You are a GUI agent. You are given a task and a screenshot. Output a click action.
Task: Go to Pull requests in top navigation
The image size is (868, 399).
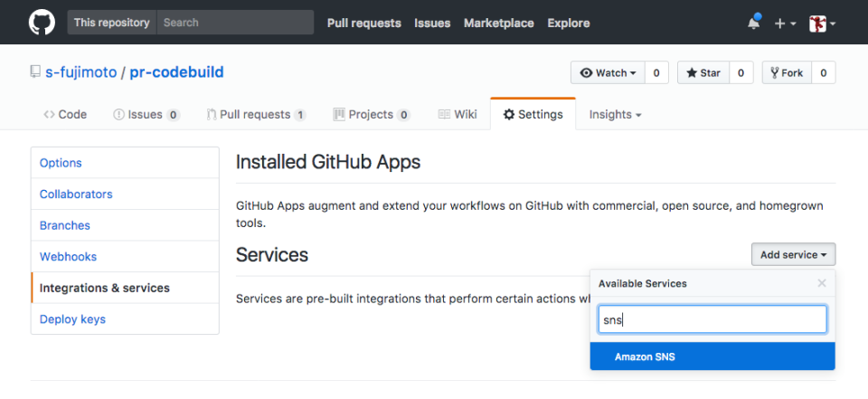click(363, 24)
